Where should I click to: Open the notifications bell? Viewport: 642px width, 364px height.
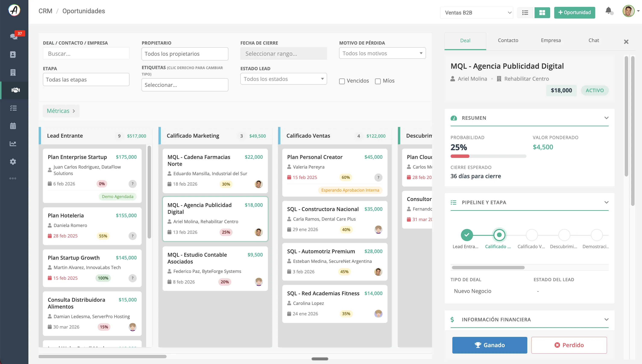(x=608, y=10)
